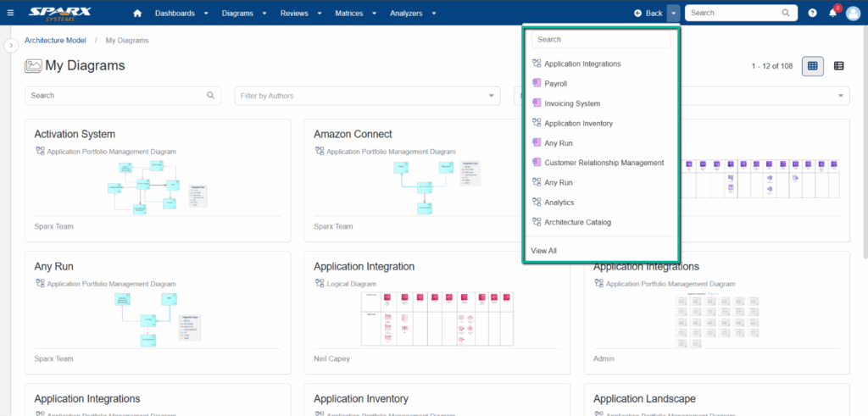This screenshot has width=868, height=416.
Task: Open the hamburger menu icon
Action: pos(10,13)
